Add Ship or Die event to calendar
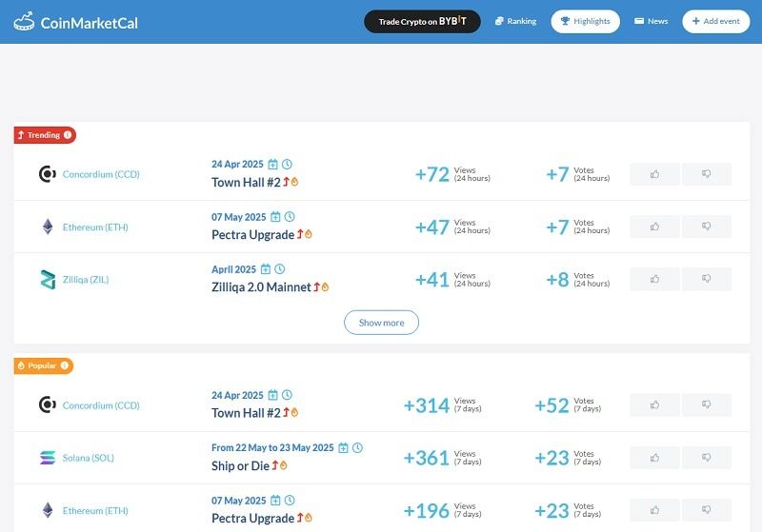 tap(343, 447)
